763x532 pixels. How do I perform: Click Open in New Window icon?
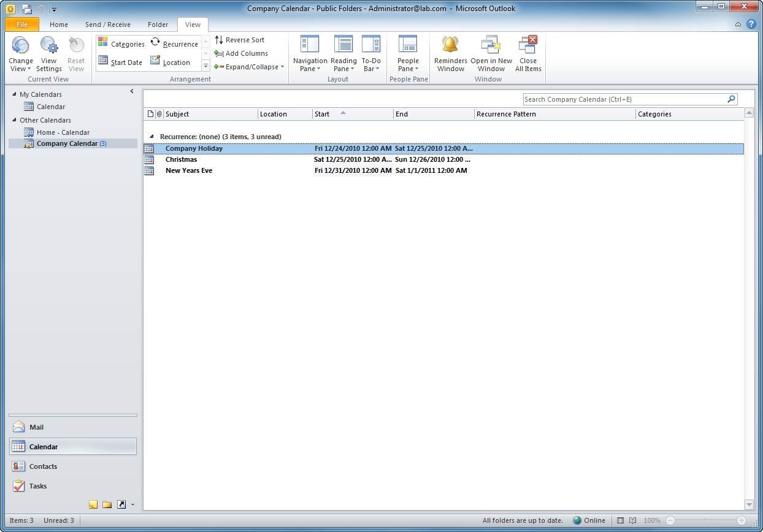[491, 45]
